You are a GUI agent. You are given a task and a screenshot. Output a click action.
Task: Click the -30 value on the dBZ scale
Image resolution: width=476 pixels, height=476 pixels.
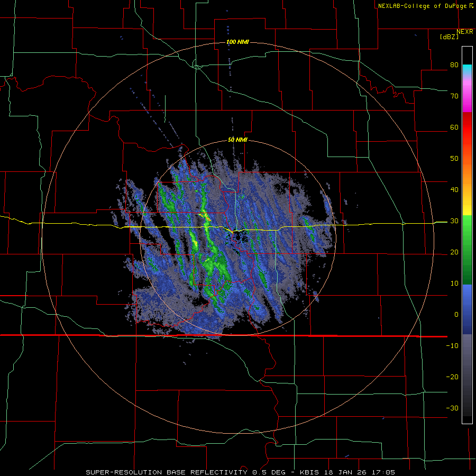point(452,408)
